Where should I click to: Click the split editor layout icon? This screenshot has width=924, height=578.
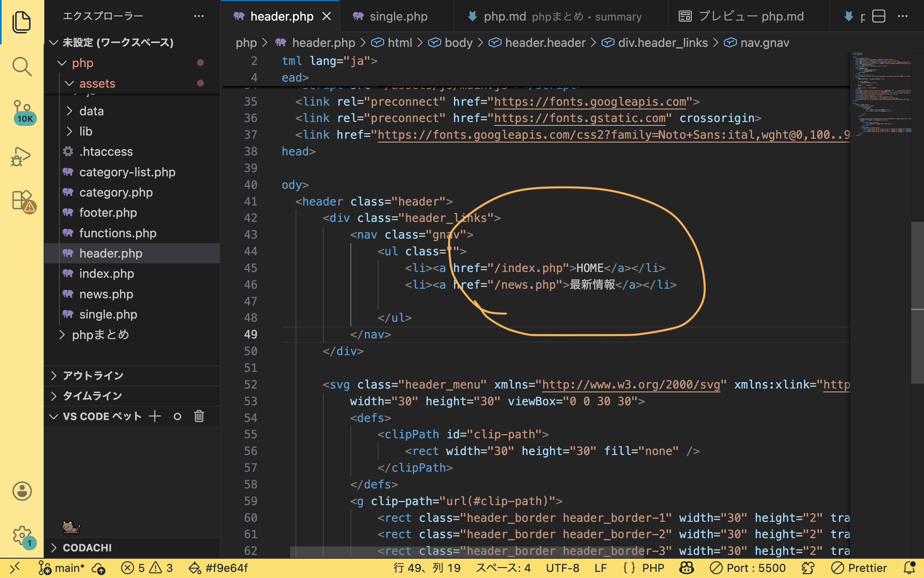click(878, 16)
